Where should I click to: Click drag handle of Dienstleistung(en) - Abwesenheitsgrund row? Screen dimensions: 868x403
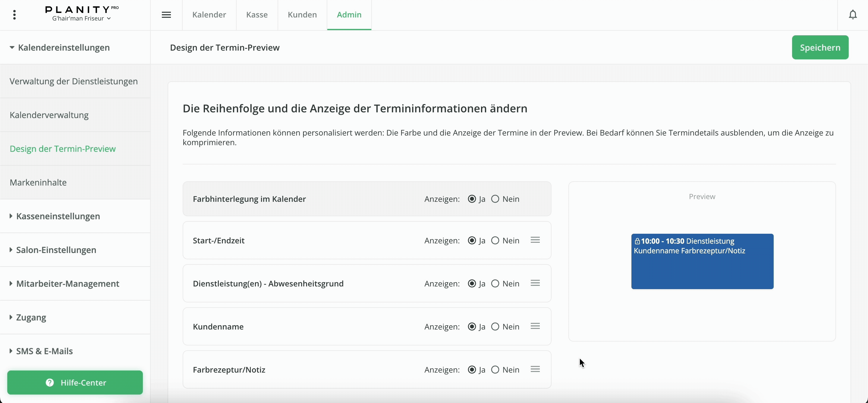tap(535, 283)
